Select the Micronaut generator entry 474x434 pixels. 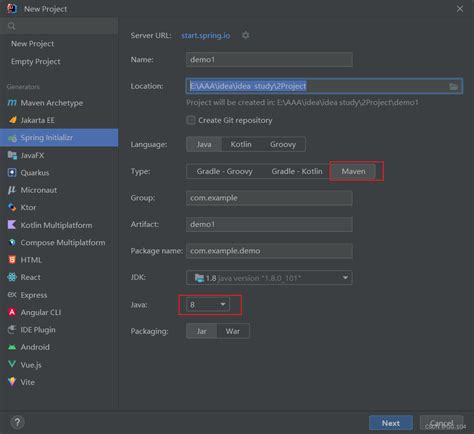39,190
